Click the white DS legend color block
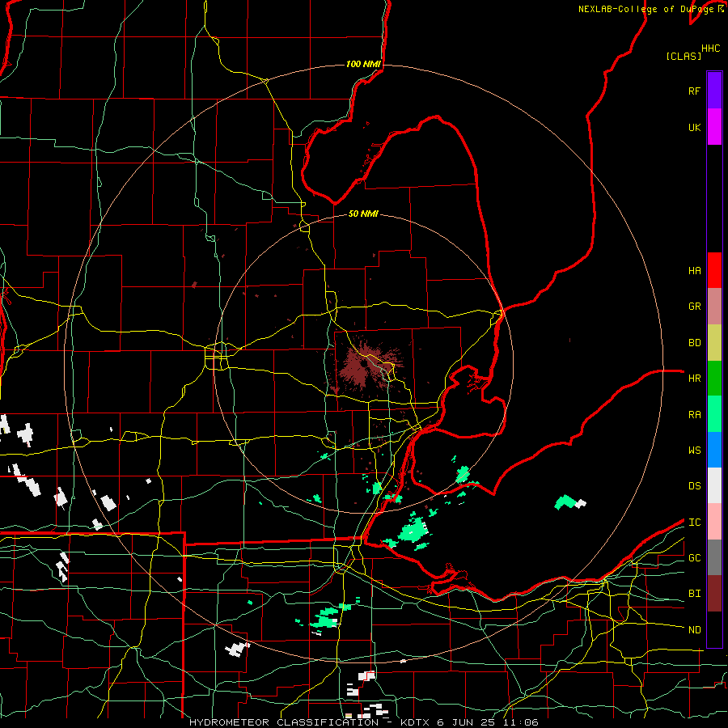The height and width of the screenshot is (728, 728). 714,485
